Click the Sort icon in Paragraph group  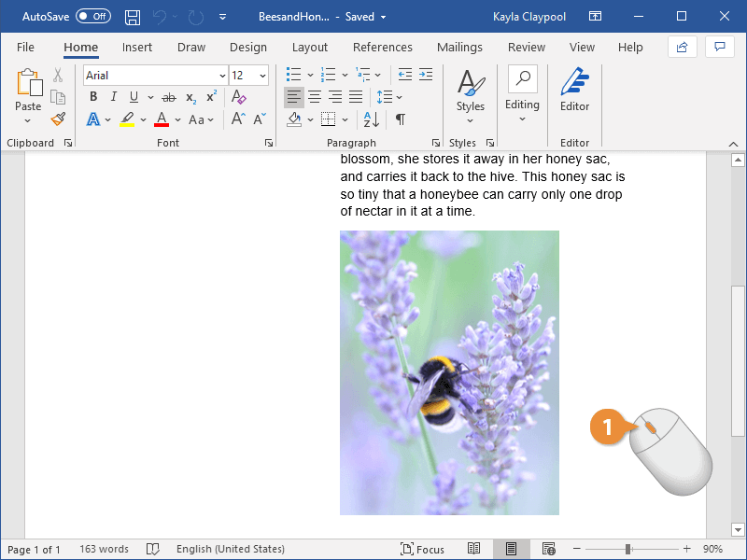tap(371, 119)
